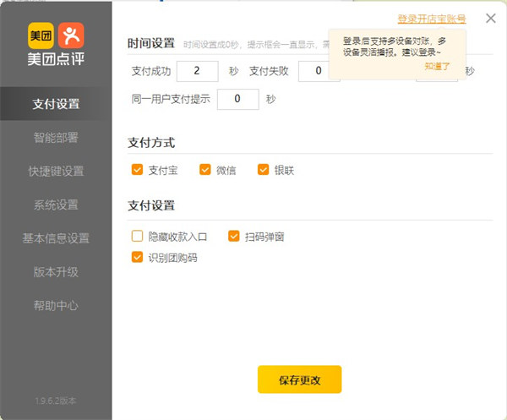Go to 快捷键设置 in the sidebar
Viewport: 507px width, 420px height.
56,171
